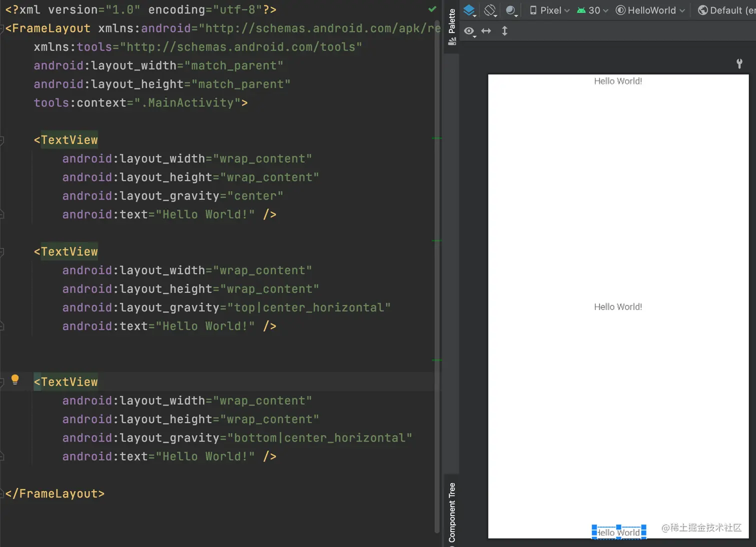
Task: Click layout_width="match_parent" line
Action: tap(158, 65)
